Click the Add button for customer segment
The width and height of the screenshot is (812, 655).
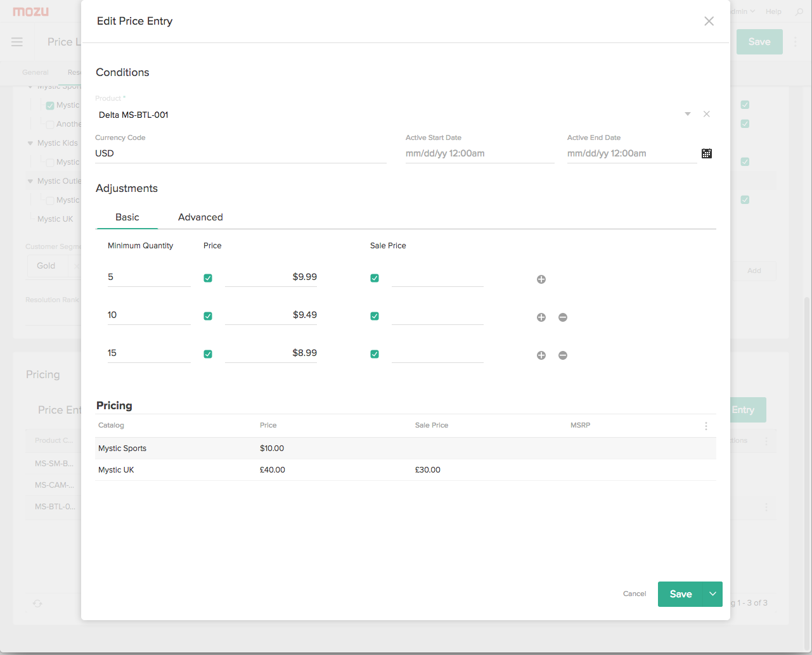(754, 270)
